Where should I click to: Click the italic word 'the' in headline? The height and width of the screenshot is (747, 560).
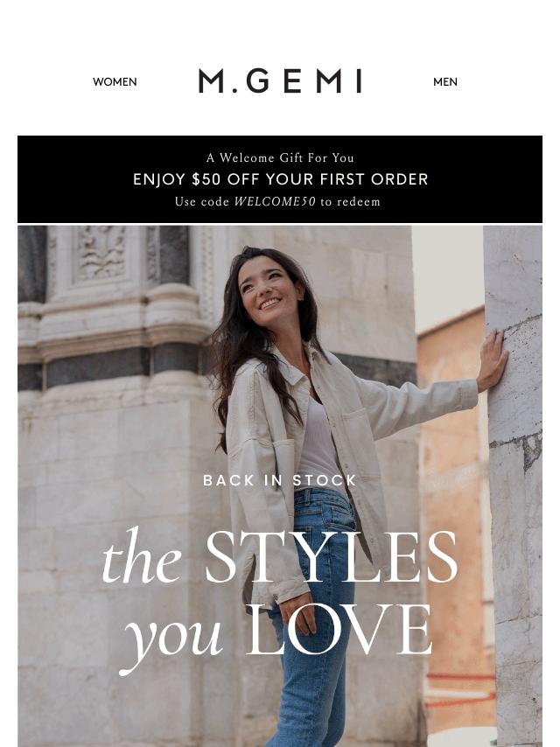(x=142, y=557)
